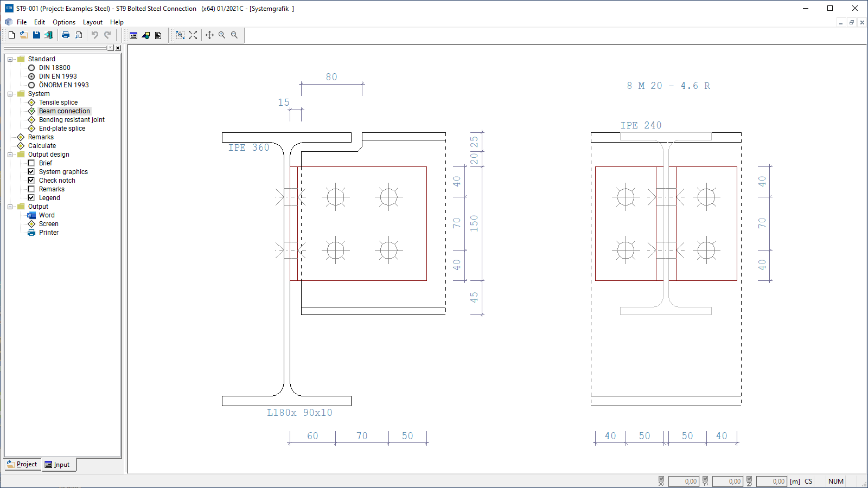Click the L180x 90x10 angle label
This screenshot has height=488, width=868.
[x=299, y=413]
